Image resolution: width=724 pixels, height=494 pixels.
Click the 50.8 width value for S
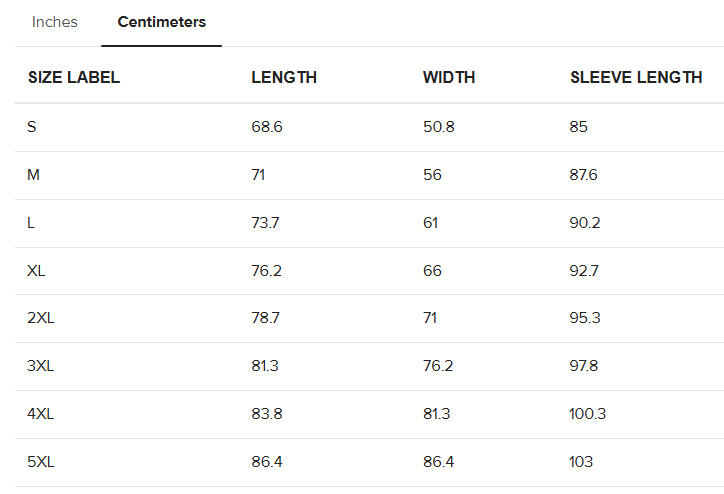coord(439,127)
